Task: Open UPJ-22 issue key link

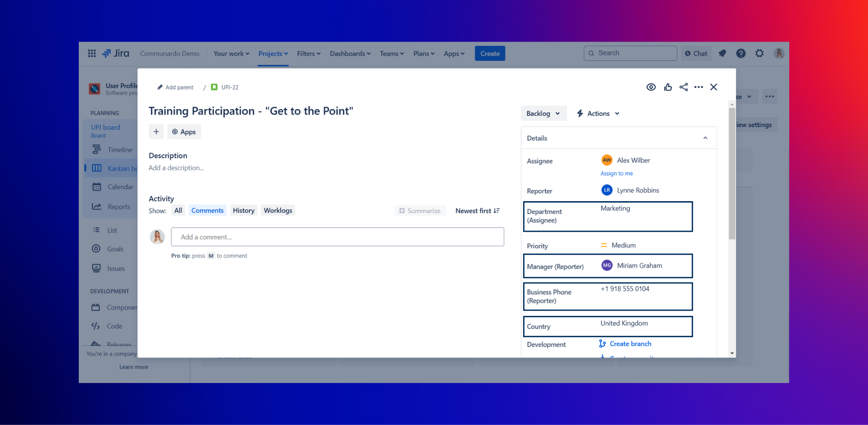Action: 230,87
